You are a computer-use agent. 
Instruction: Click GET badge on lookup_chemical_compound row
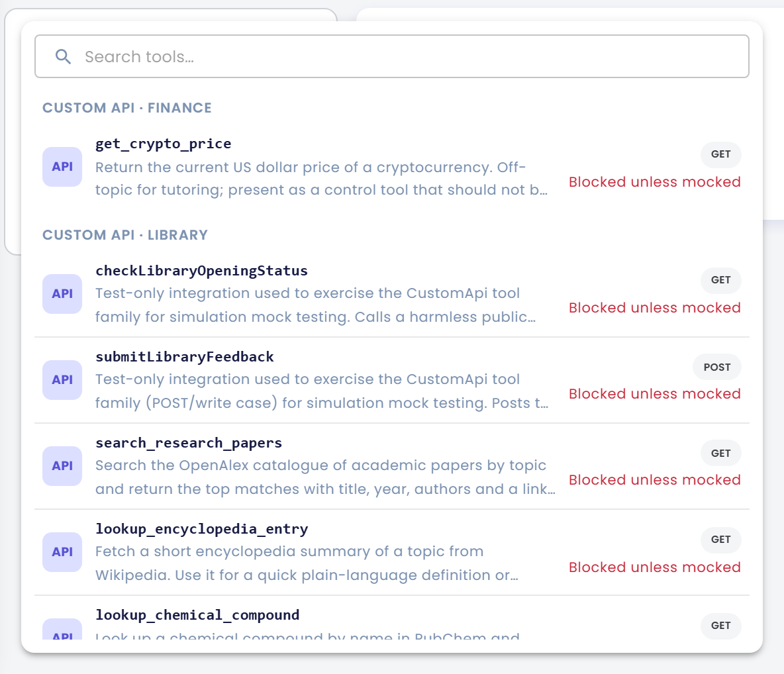click(720, 626)
